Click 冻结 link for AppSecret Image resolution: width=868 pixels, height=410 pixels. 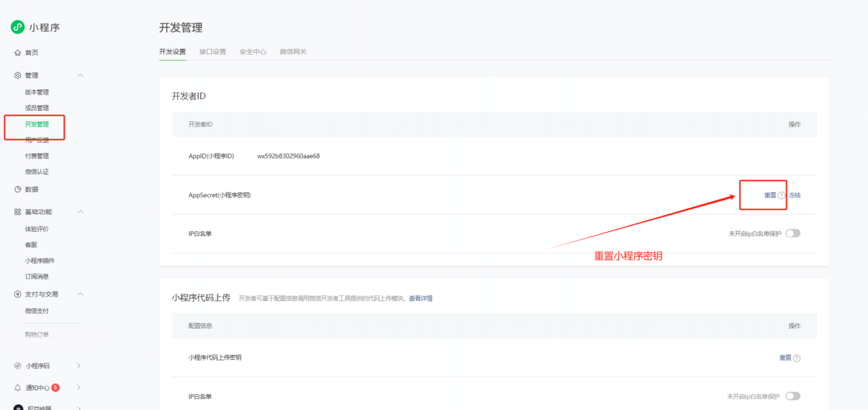coord(794,195)
